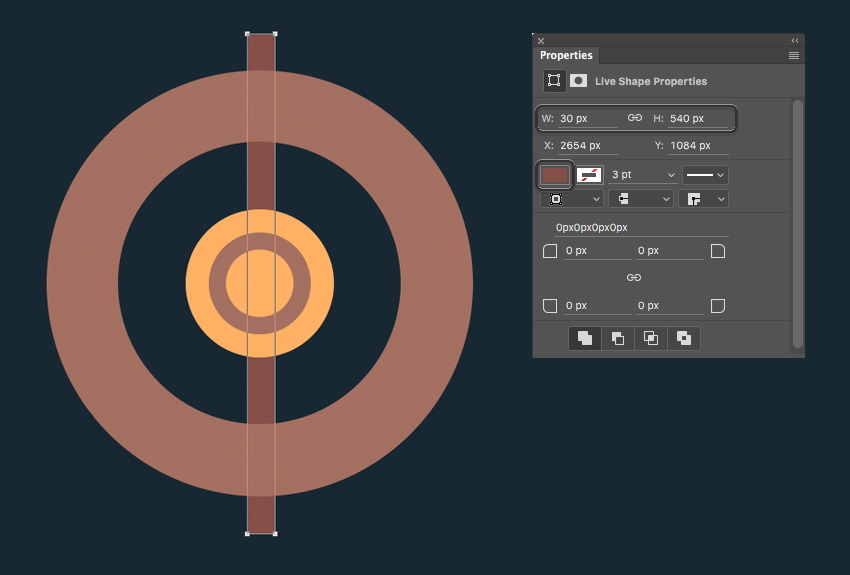The width and height of the screenshot is (850, 575).
Task: Click the Masks icon in Properties
Action: (578, 81)
